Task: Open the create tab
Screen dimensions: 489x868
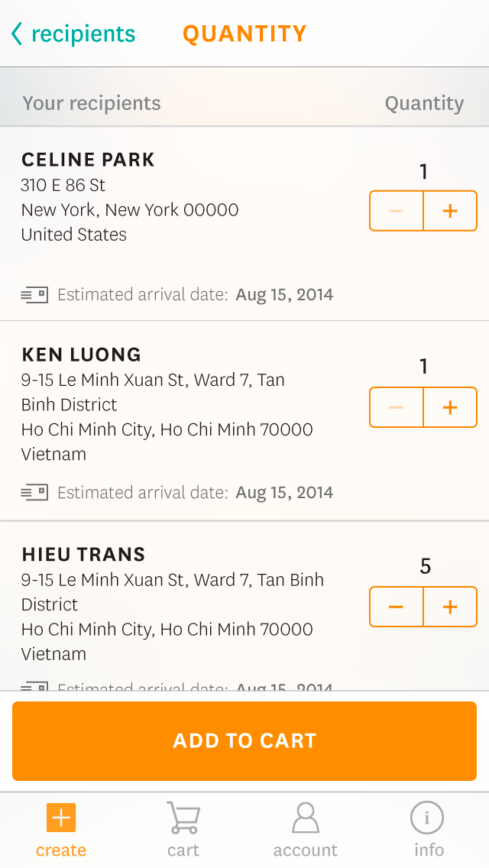Action: 61,830
